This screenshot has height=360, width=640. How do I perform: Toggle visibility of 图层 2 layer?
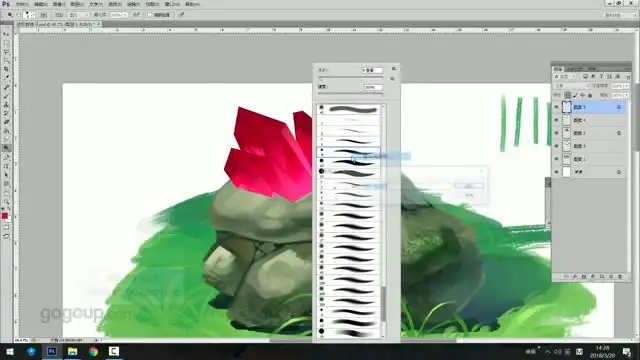point(556,133)
